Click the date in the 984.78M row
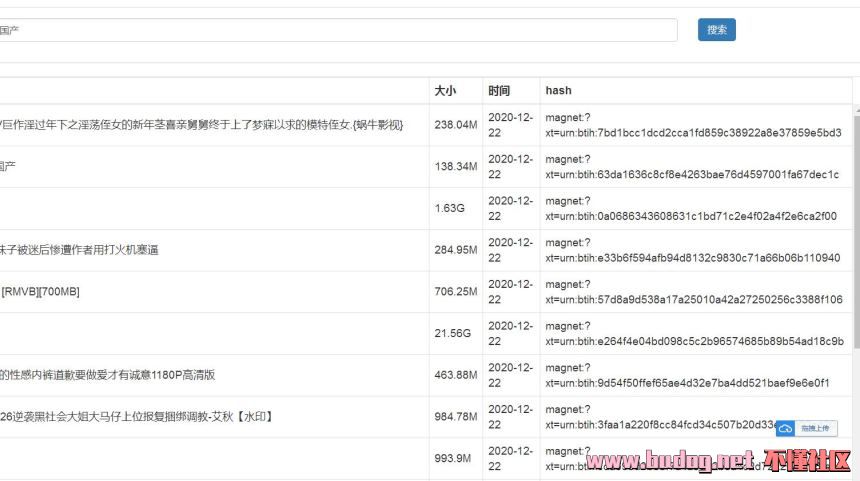The height and width of the screenshot is (481, 860). 510,417
